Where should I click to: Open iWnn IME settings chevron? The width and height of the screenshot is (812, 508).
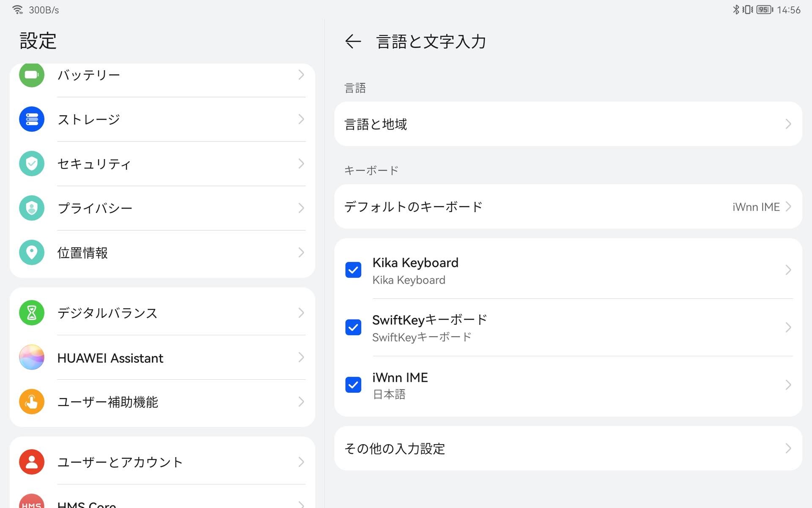pyautogui.click(x=788, y=385)
